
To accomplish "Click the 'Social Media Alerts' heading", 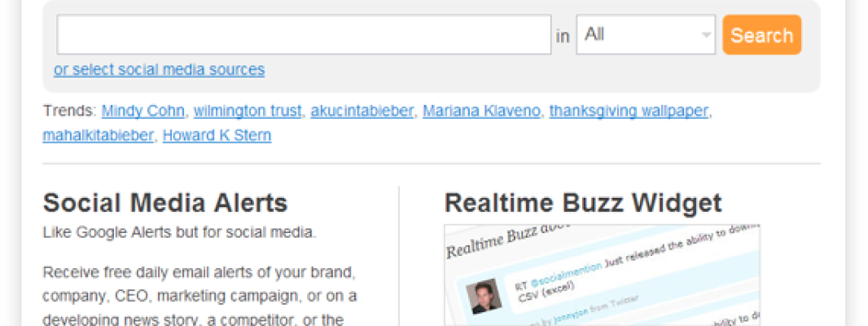I will pyautogui.click(x=164, y=202).
